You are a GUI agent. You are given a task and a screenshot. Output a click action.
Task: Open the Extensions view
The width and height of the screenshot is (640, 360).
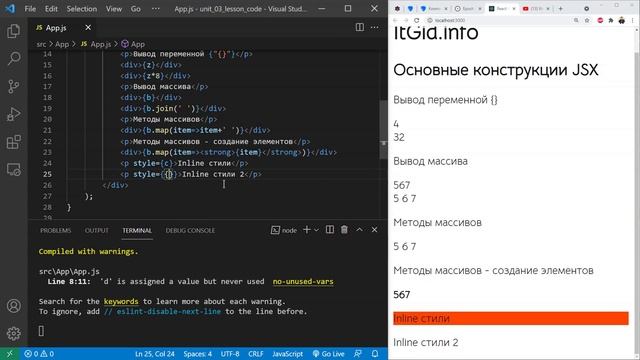pyautogui.click(x=13, y=142)
